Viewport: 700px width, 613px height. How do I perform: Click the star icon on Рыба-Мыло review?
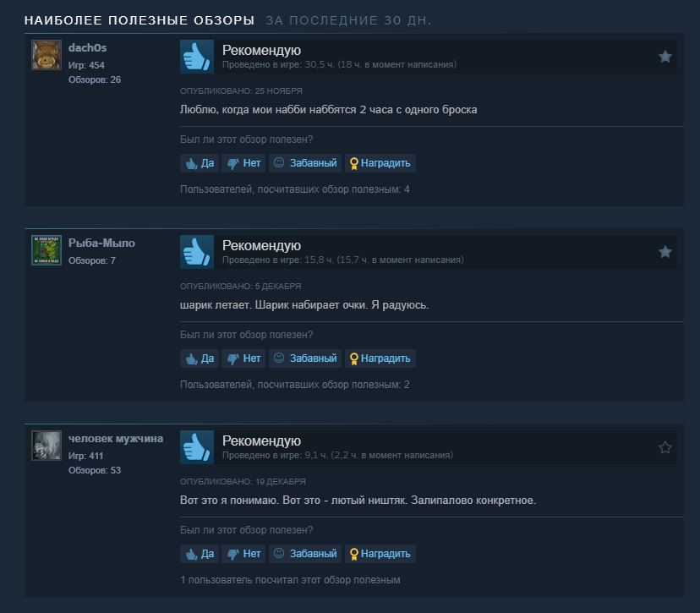[664, 252]
